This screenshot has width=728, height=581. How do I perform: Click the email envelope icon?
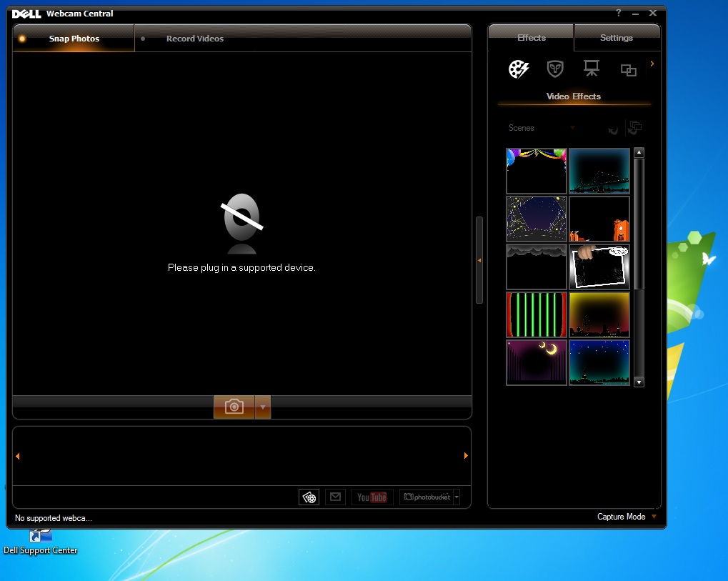coord(335,497)
